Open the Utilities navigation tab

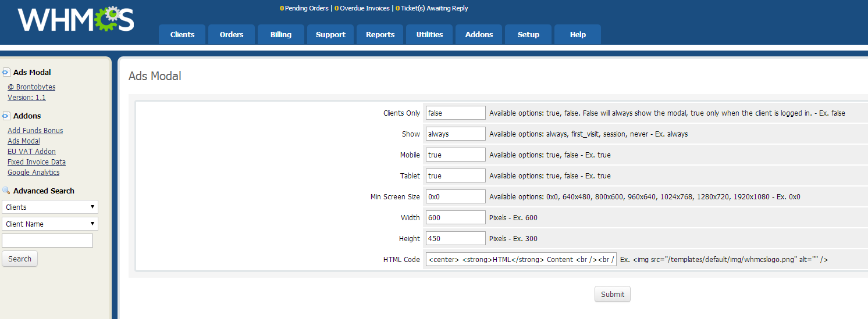(429, 35)
